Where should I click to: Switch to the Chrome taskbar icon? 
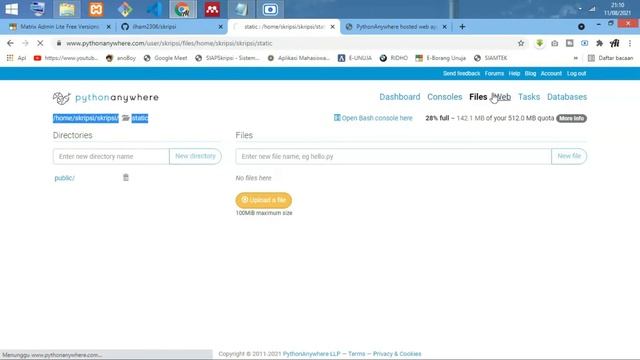[183, 9]
